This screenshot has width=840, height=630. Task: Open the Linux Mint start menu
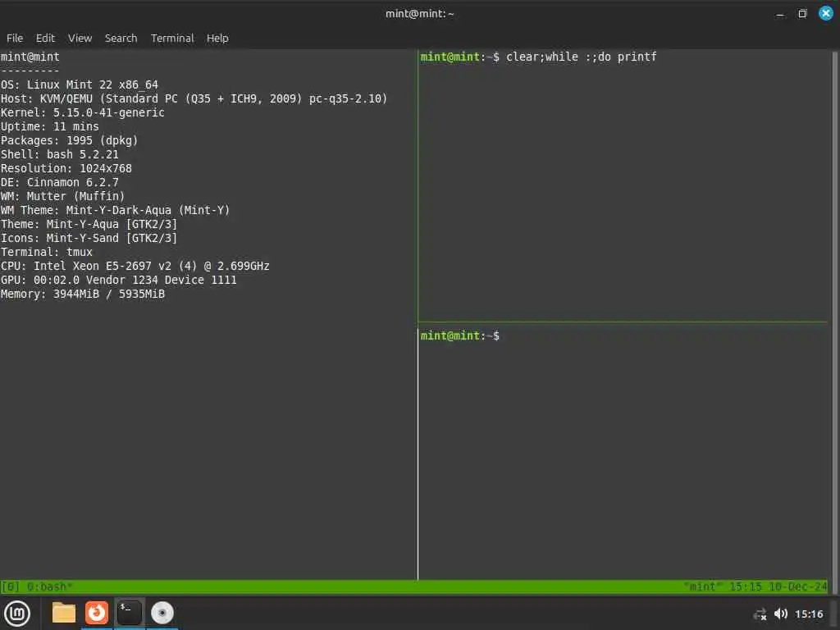point(17,614)
